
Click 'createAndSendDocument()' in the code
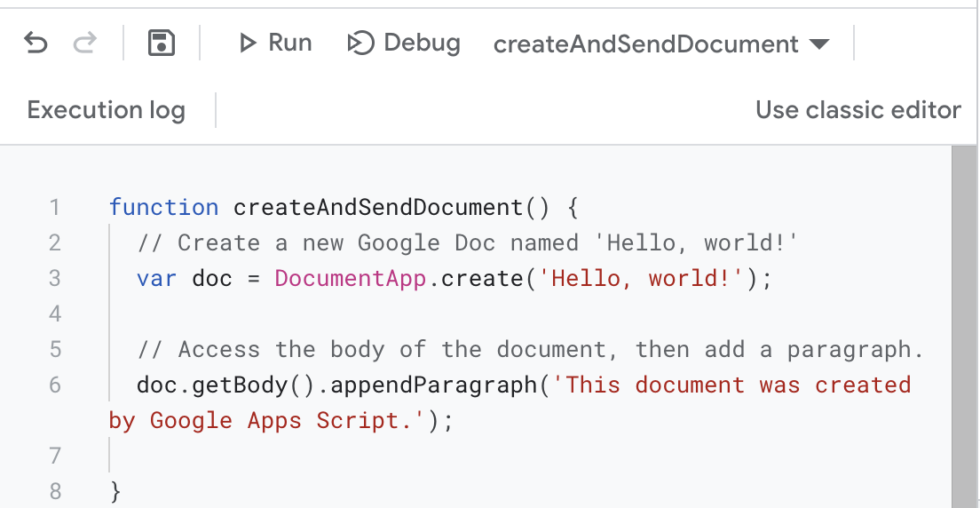[391, 207]
